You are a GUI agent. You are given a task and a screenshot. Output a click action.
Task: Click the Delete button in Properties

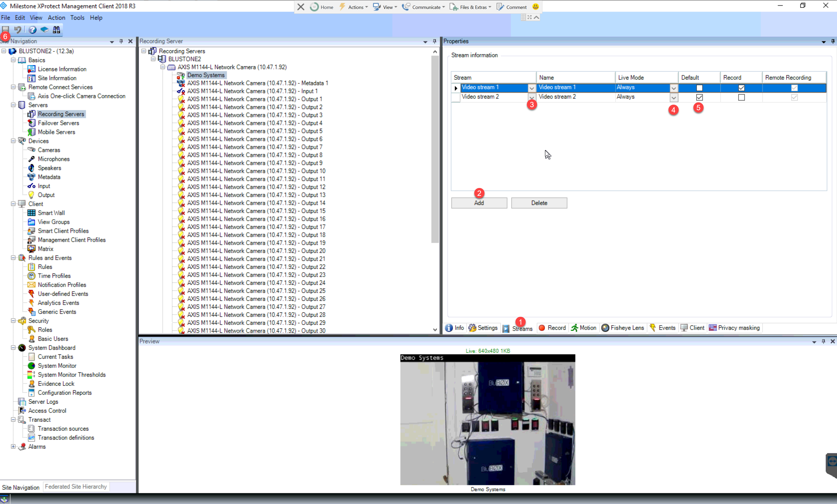(x=539, y=203)
